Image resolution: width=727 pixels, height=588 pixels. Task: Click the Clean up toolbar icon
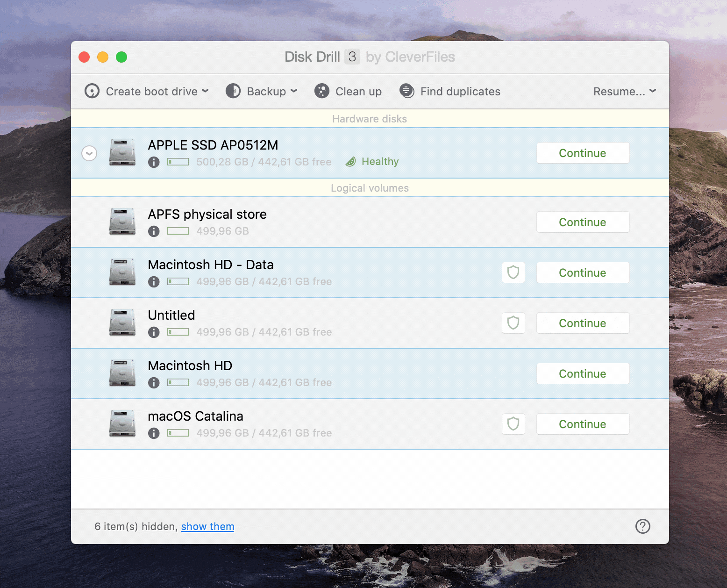tap(321, 91)
